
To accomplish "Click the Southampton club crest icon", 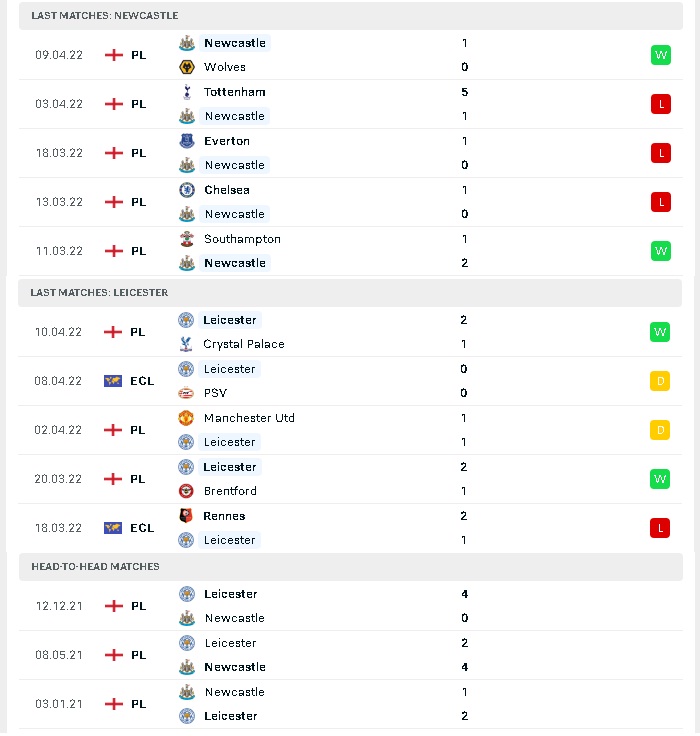I will [187, 239].
